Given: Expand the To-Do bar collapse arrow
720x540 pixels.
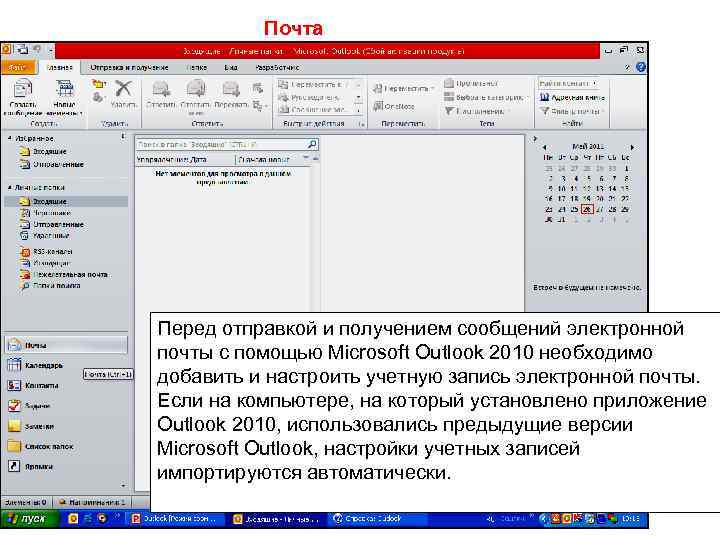Looking at the screenshot, I should [534, 138].
